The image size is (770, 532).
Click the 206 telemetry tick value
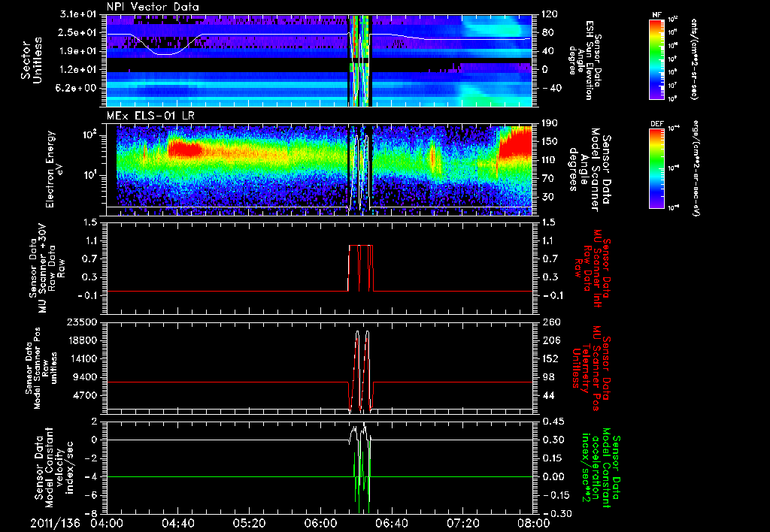[x=550, y=340]
